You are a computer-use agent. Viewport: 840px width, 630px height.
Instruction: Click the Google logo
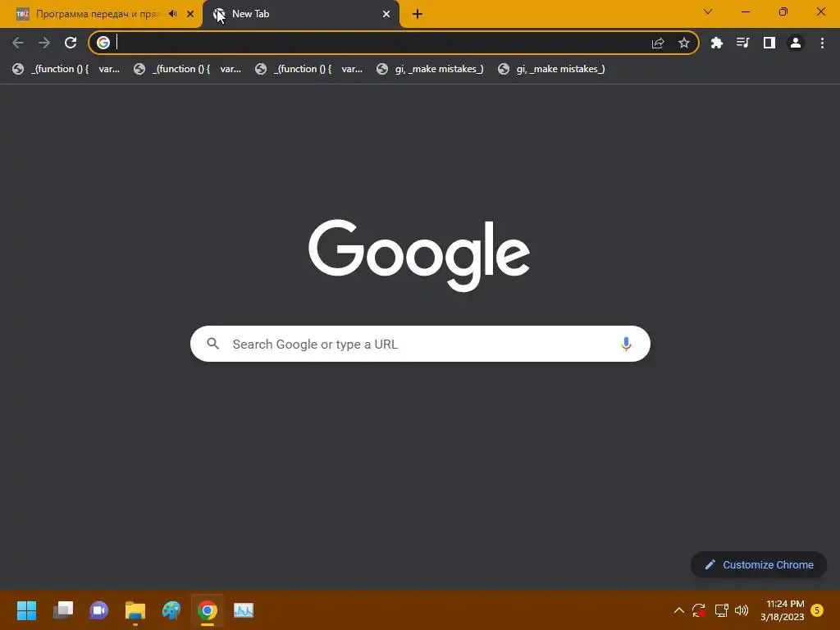(419, 256)
